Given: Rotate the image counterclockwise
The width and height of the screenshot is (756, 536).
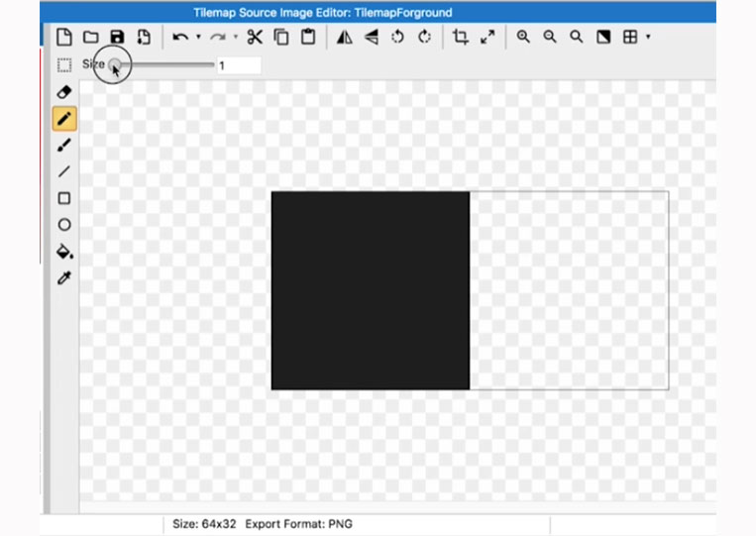Looking at the screenshot, I should (x=397, y=37).
